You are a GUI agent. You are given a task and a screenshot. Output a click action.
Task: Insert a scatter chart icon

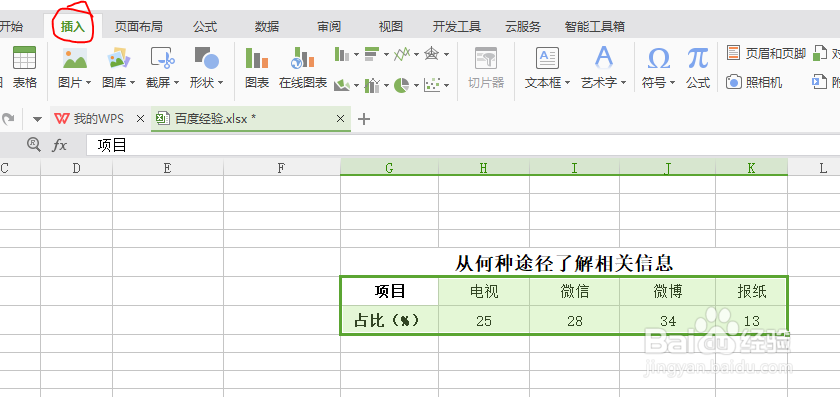tap(432, 85)
